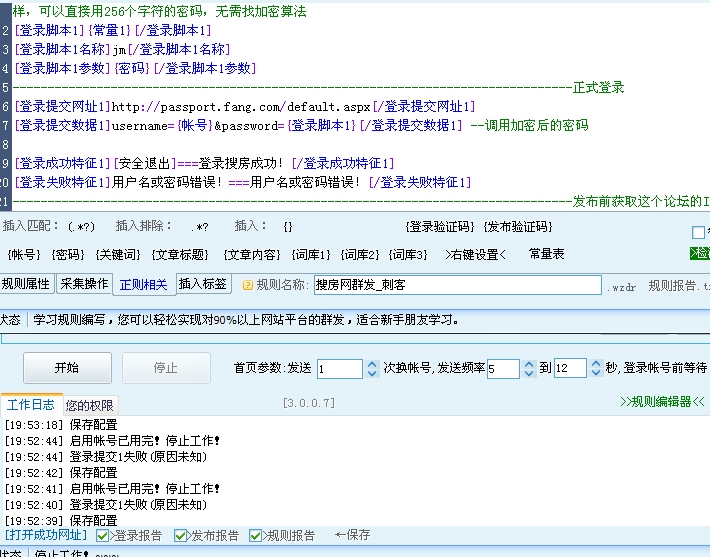Open the 常量表 link
The width and height of the screenshot is (710, 557).
tap(547, 254)
